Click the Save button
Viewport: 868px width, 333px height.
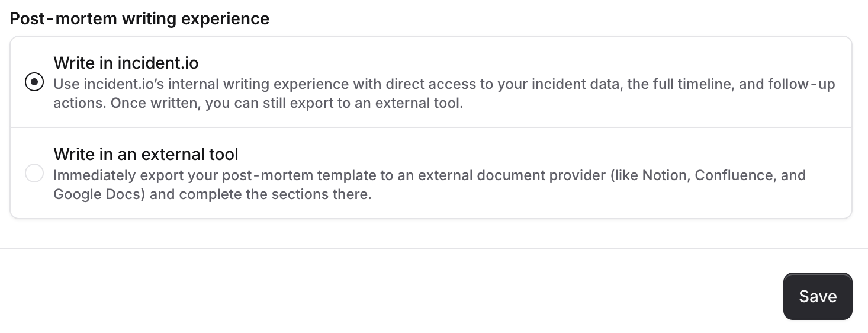click(x=817, y=296)
